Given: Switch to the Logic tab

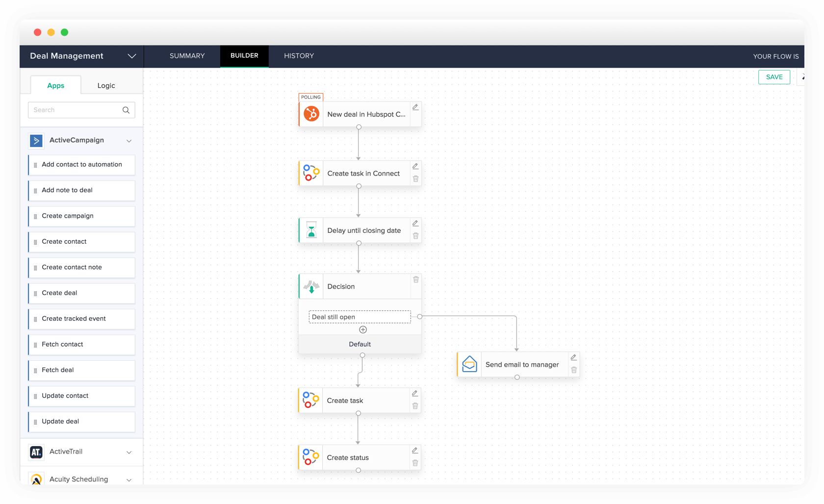Looking at the screenshot, I should coord(106,86).
